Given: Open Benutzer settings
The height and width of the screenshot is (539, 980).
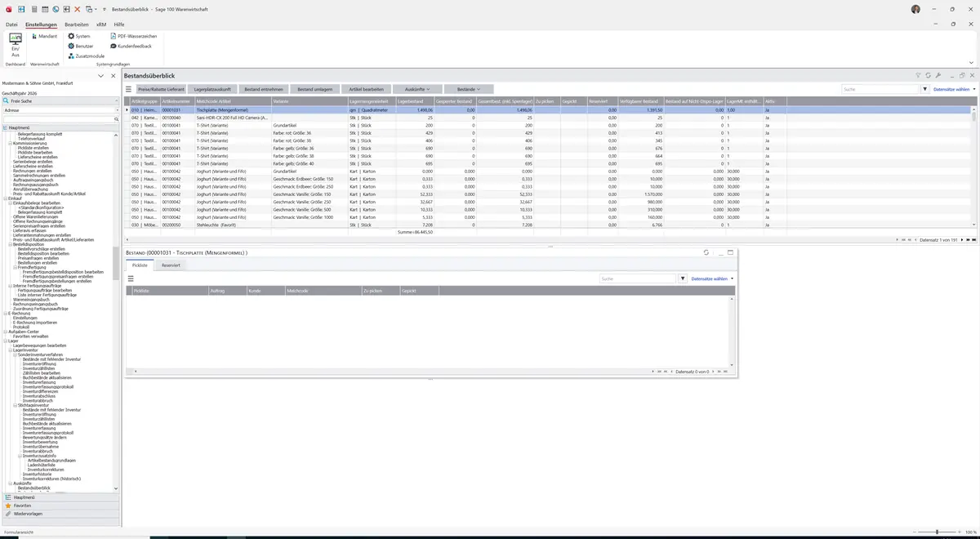Looking at the screenshot, I should point(81,46).
